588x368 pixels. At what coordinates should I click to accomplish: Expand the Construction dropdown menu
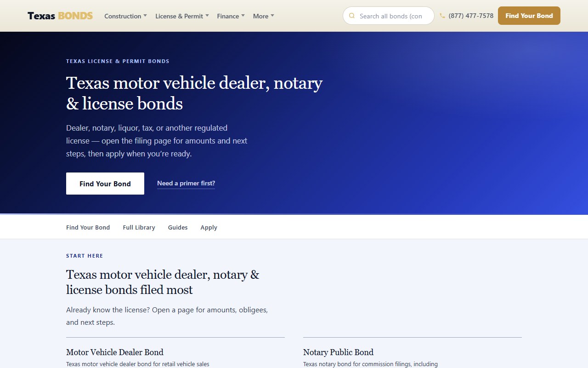(x=125, y=16)
